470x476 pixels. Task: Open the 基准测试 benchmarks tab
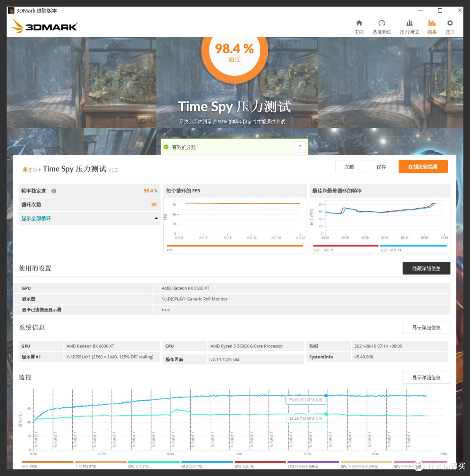[x=382, y=27]
